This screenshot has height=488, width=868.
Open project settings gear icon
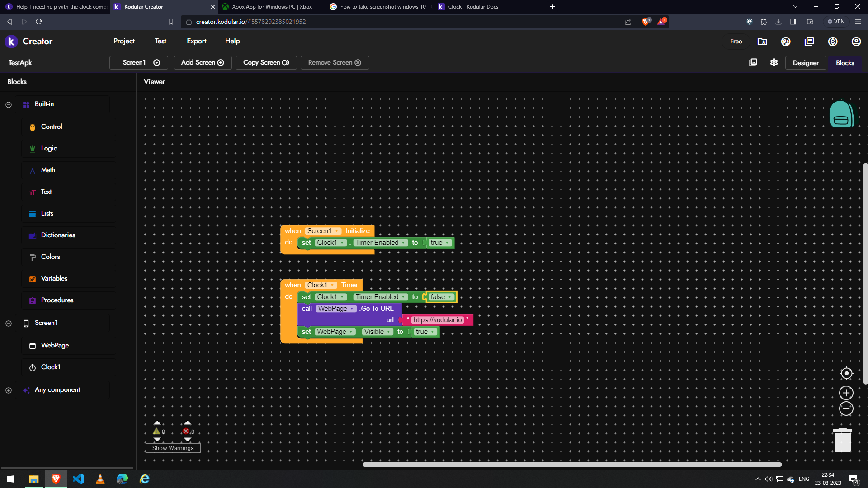coord(774,62)
